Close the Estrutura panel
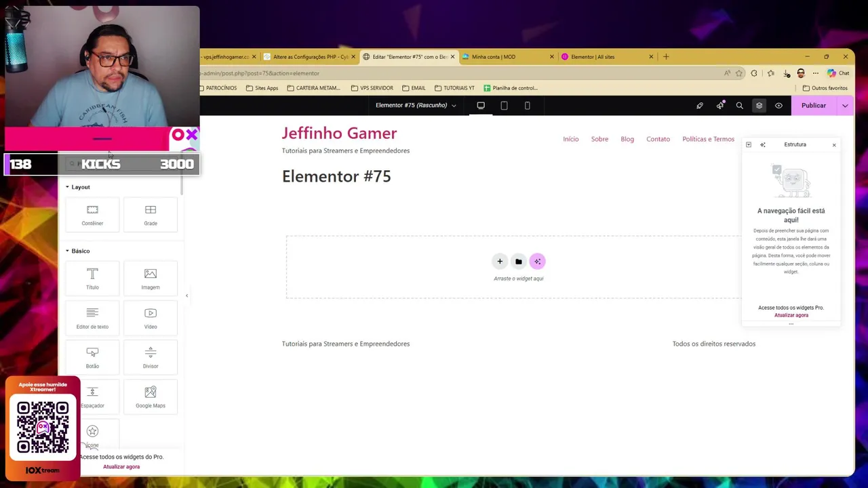 click(x=834, y=144)
